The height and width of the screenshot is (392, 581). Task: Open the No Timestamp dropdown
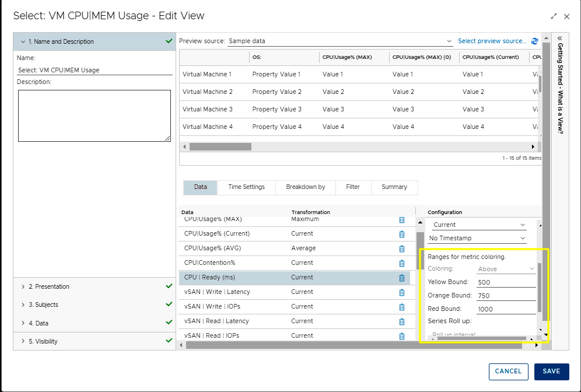point(477,238)
